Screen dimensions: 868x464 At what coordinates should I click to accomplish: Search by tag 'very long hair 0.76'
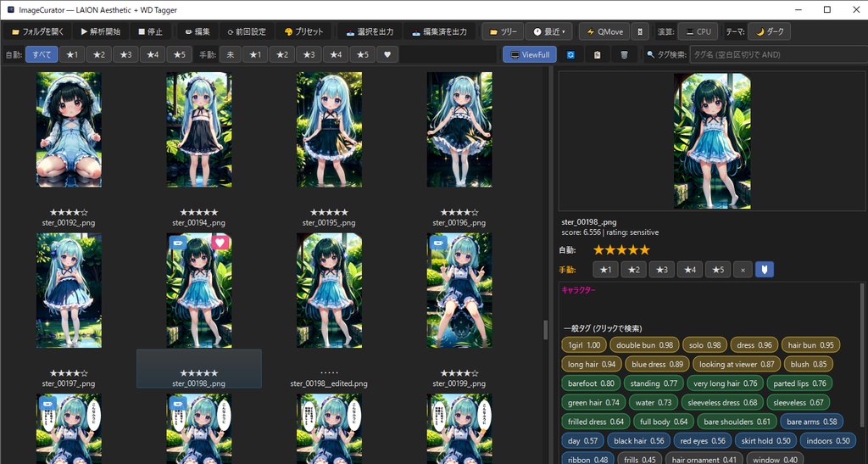pos(726,383)
